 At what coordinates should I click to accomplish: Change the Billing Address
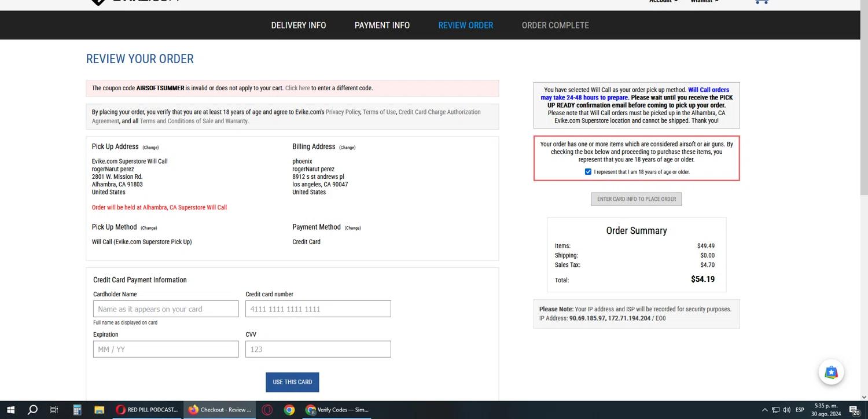347,148
